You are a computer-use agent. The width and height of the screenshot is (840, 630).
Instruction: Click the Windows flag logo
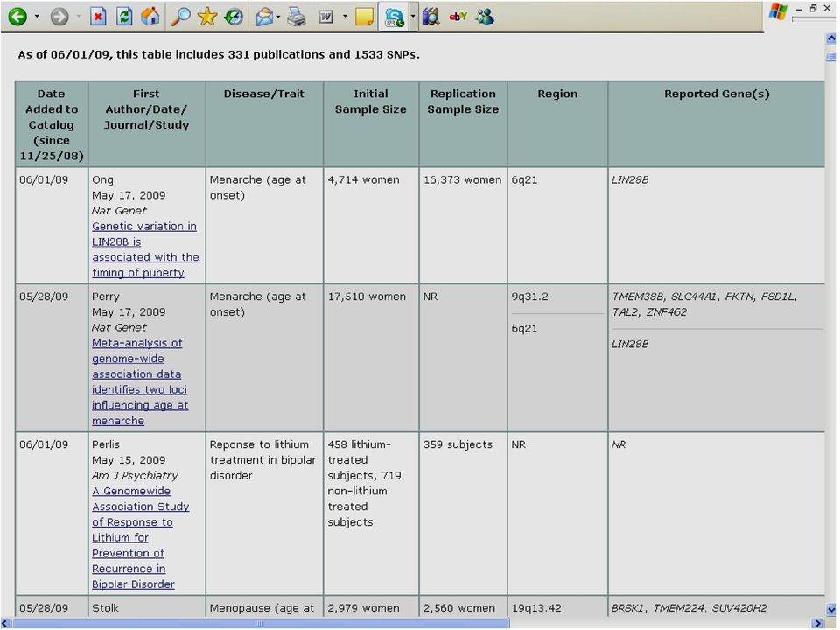tap(778, 11)
